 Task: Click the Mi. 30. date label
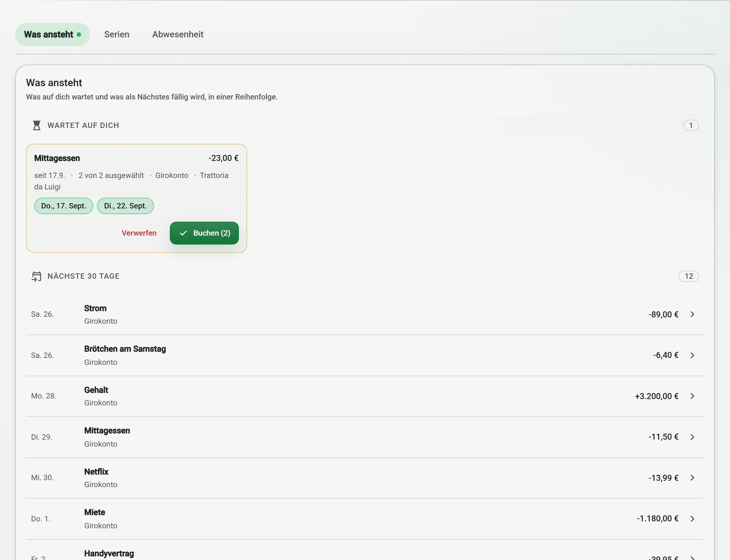point(42,478)
